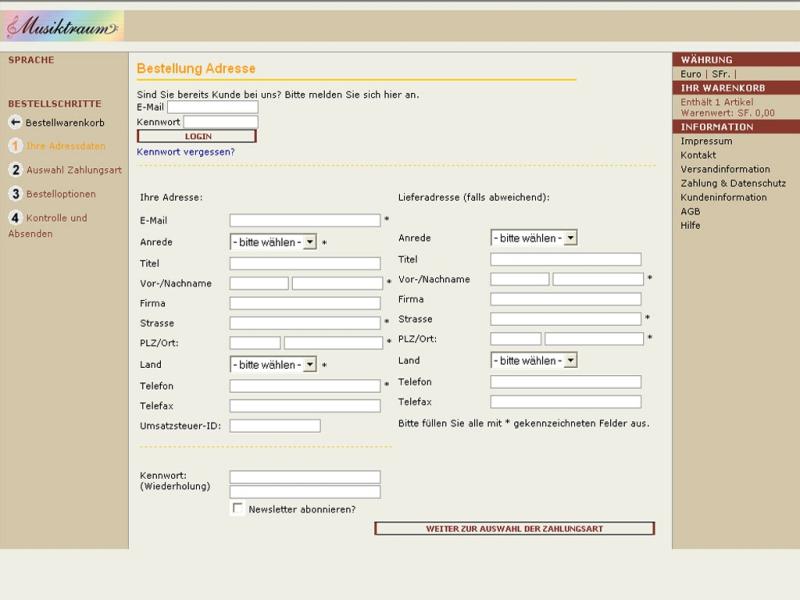
Task: Expand the Anrede dropdown under Lieferadresse
Action: [x=534, y=238]
